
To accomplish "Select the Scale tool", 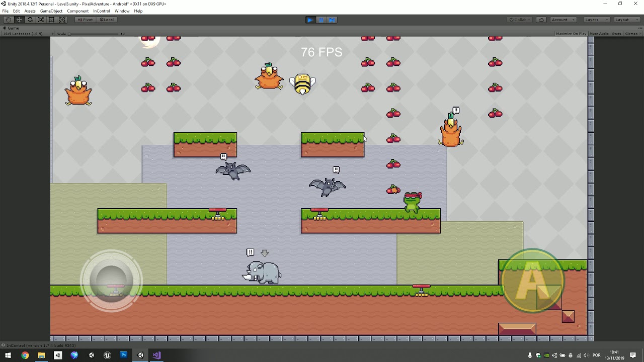I will [41, 20].
